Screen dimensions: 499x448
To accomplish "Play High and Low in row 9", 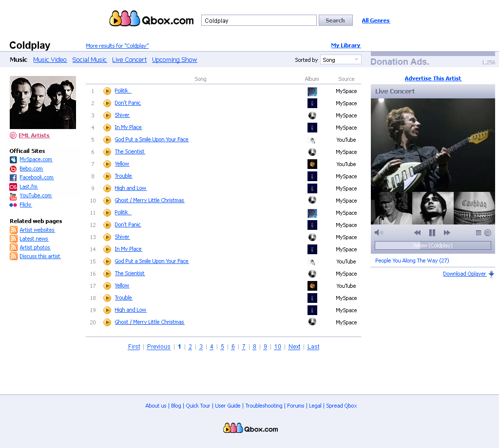I will pos(107,188).
